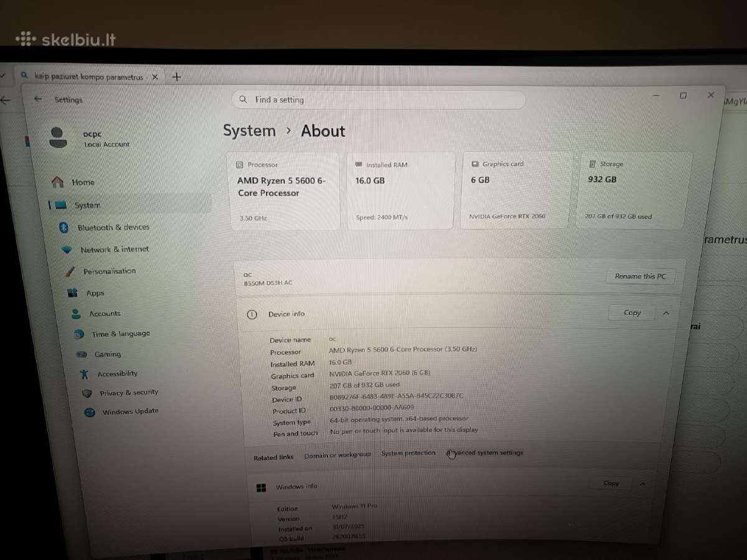Image resolution: width=747 pixels, height=560 pixels.
Task: Click the ocpc user avatar icon
Action: (57, 137)
